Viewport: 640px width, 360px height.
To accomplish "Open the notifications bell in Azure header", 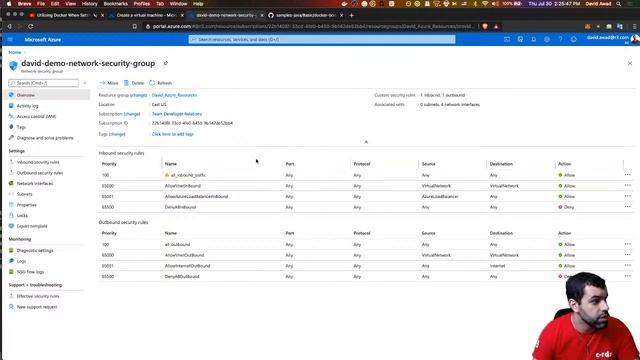I will click(533, 40).
